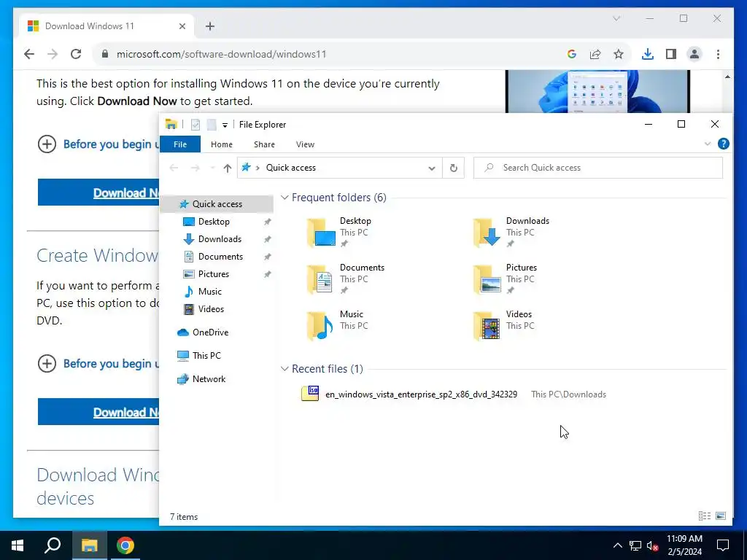Expand the File Explorer ribbon chevron

pos(708,144)
